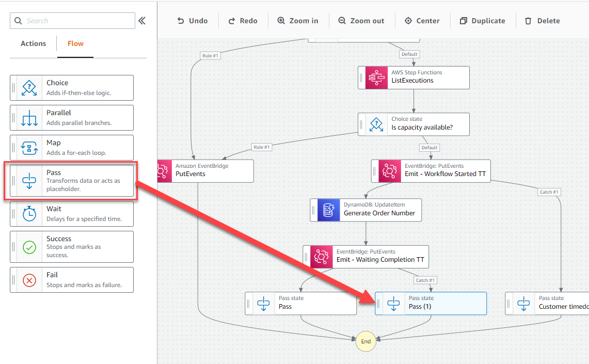Image resolution: width=589 pixels, height=364 pixels.
Task: Select 'Emit - Waiting Completion TT' label
Action: tap(380, 260)
